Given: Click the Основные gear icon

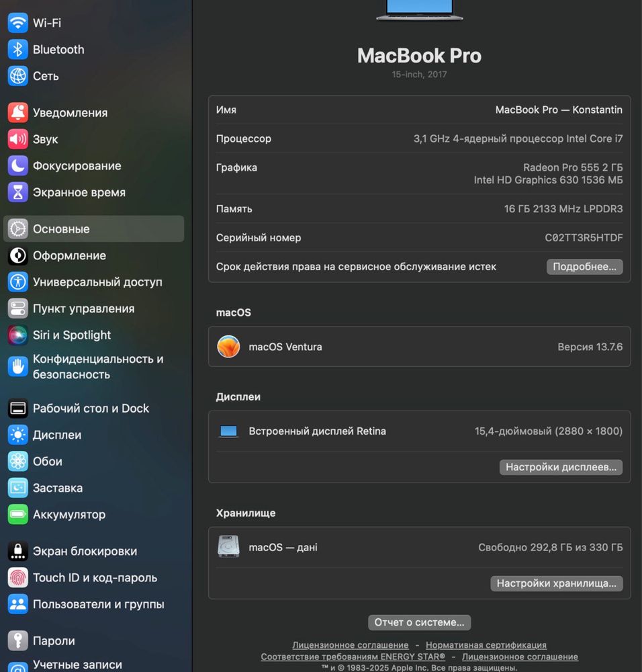Looking at the screenshot, I should pos(17,229).
